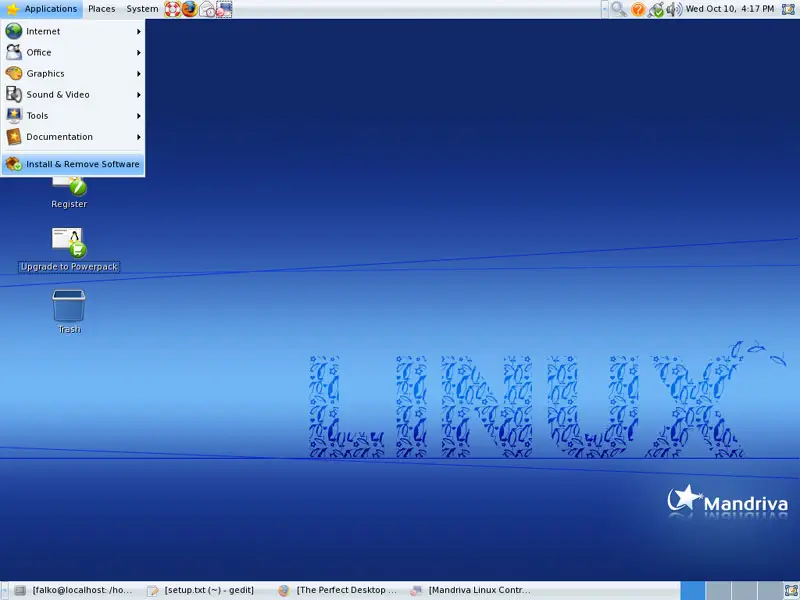Click the volume speaker icon
The width and height of the screenshot is (800, 600).
tap(674, 9)
